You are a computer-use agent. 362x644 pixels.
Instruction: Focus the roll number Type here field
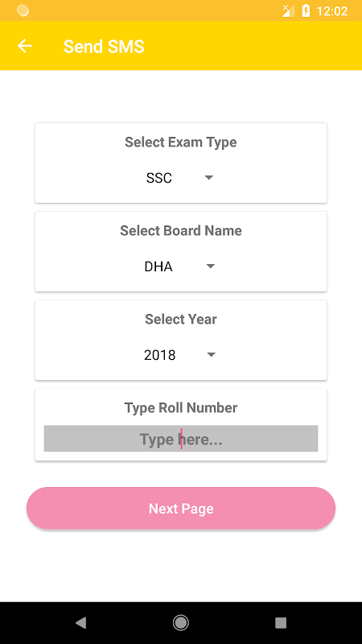[x=181, y=439]
